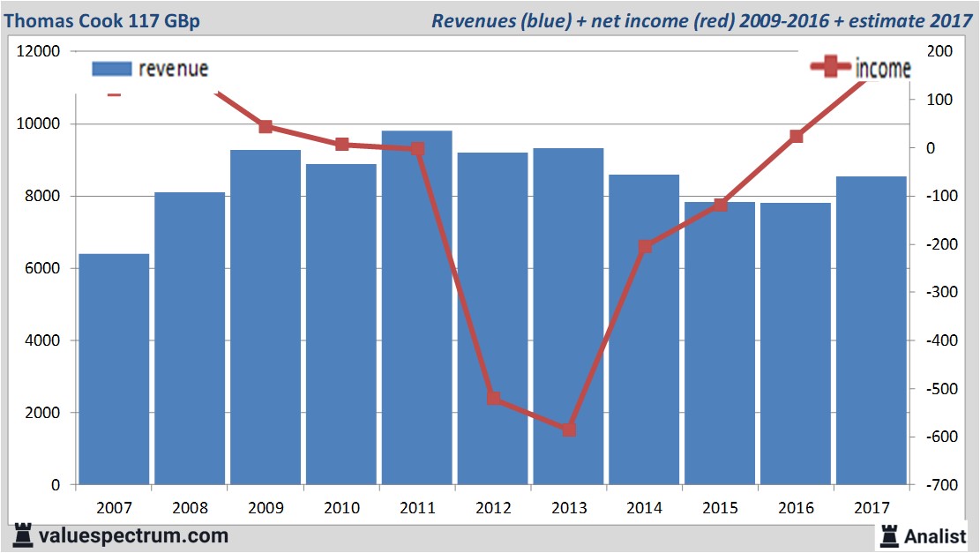Select the 2016 revenue bar

click(796, 344)
